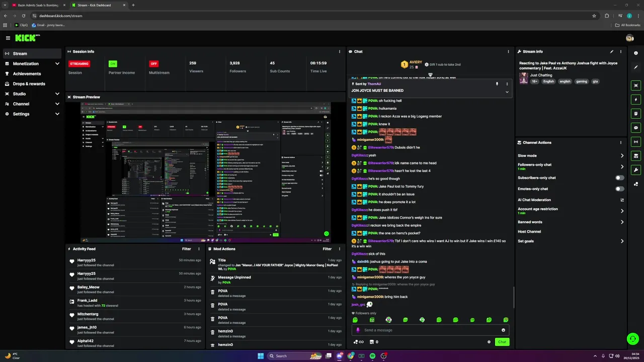Click the first green emote in quick bar
The width and height of the screenshot is (644, 362).
coord(355,320)
